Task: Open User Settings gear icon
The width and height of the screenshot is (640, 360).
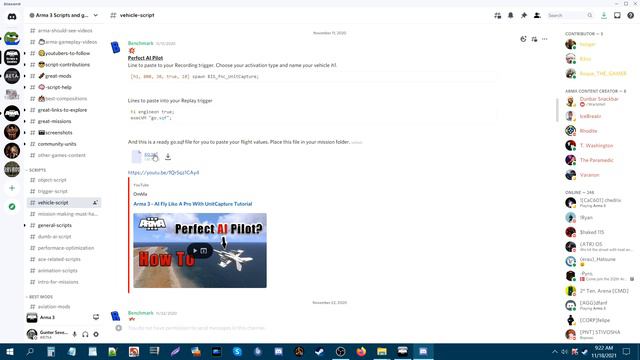Action: (96, 334)
